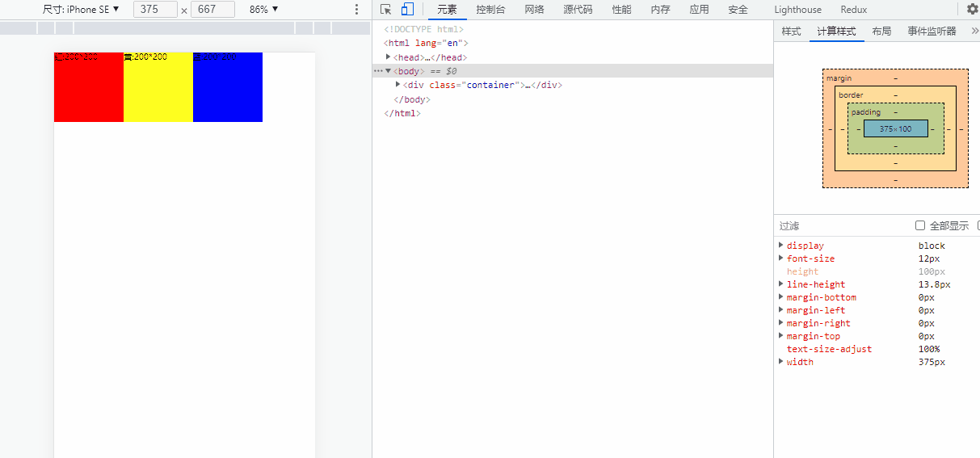Switch to the 样式 sidebar tab
The image size is (980, 458).
click(x=791, y=32)
